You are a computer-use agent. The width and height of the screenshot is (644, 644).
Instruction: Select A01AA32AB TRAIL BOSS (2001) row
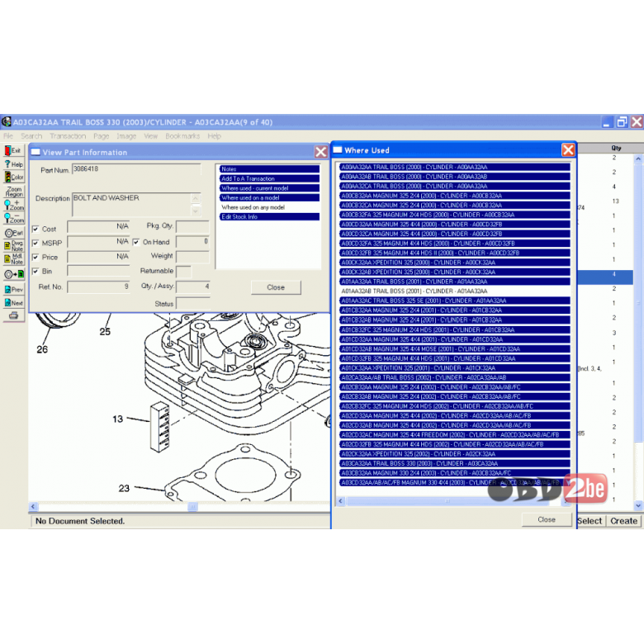point(454,291)
